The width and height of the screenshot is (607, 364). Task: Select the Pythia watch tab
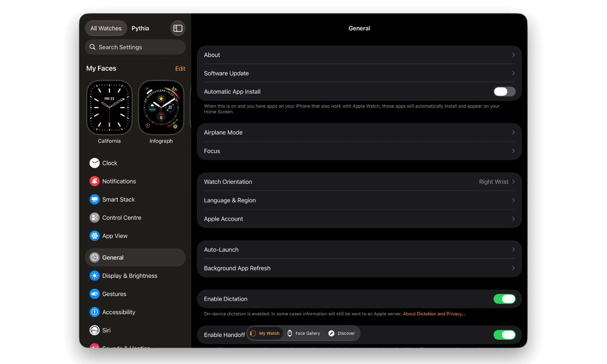coord(140,28)
